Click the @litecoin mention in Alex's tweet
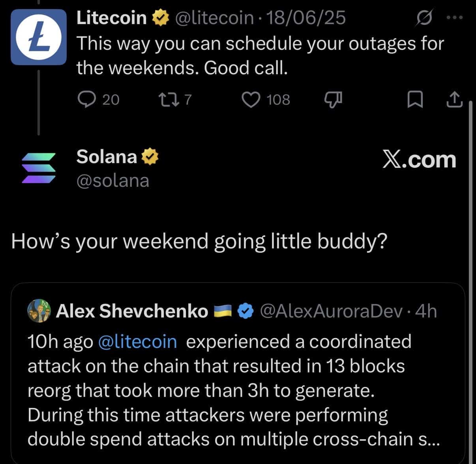The width and height of the screenshot is (476, 464). point(138,342)
